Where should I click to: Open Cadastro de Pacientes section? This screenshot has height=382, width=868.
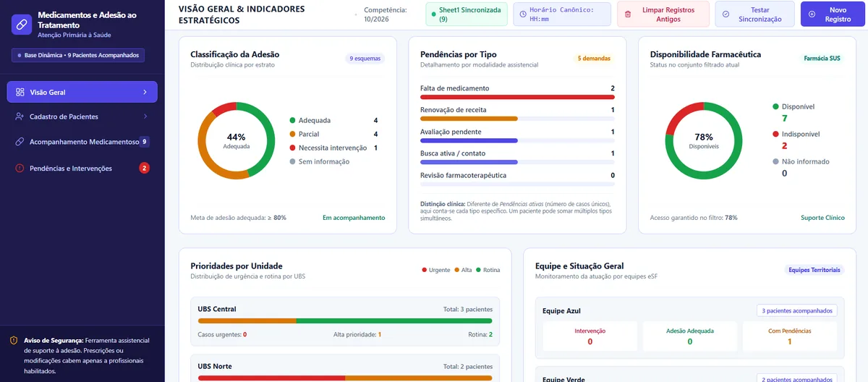point(82,116)
